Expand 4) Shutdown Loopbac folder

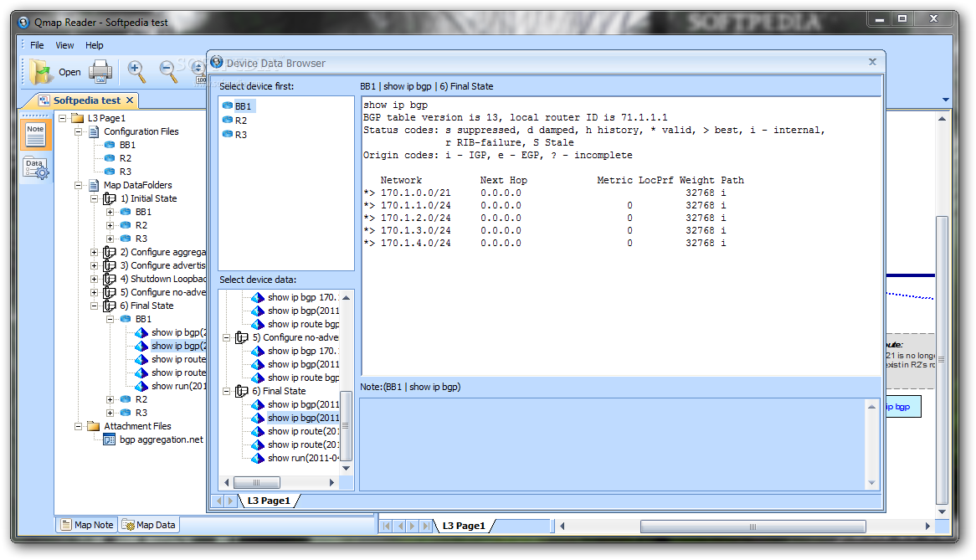pyautogui.click(x=95, y=279)
